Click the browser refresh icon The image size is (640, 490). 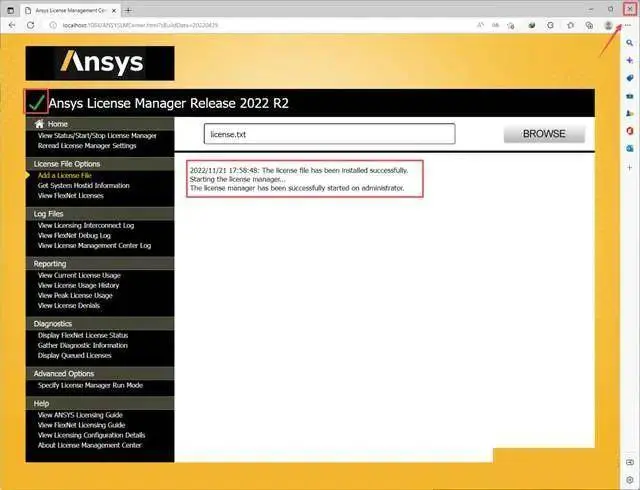(30, 25)
